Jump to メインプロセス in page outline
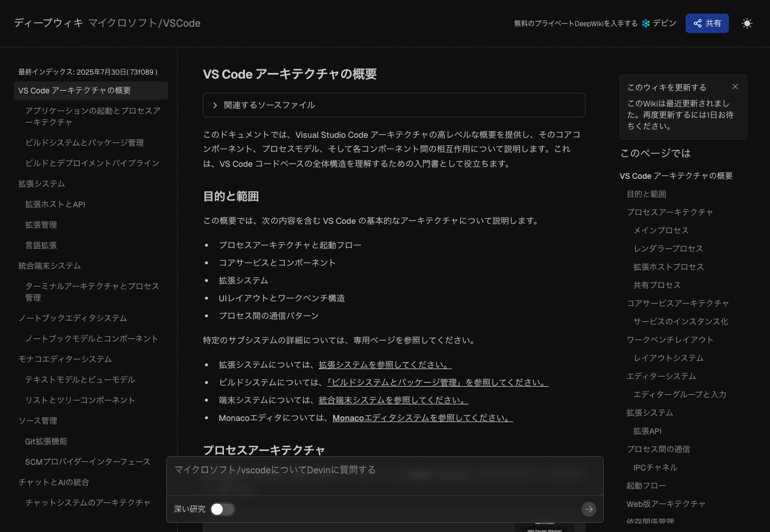Image resolution: width=770 pixels, height=532 pixels. tap(661, 230)
